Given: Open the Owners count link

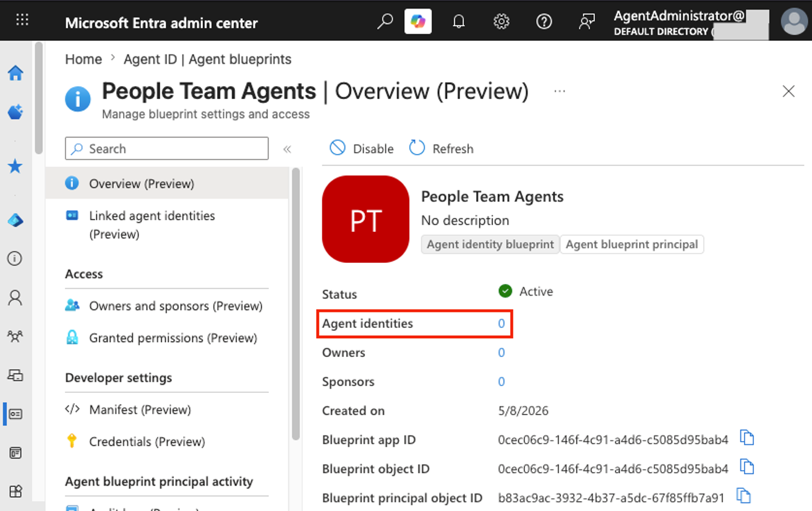Looking at the screenshot, I should click(502, 353).
